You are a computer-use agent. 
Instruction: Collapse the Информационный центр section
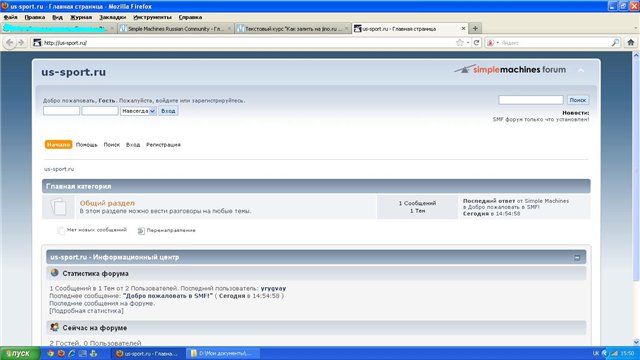(577, 258)
